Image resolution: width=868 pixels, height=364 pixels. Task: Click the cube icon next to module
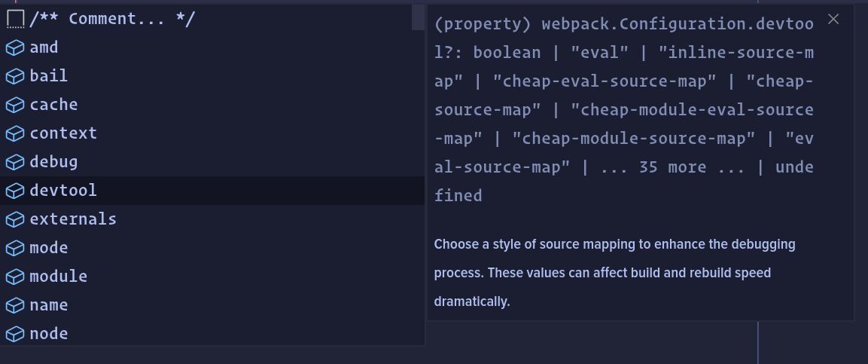[15, 277]
